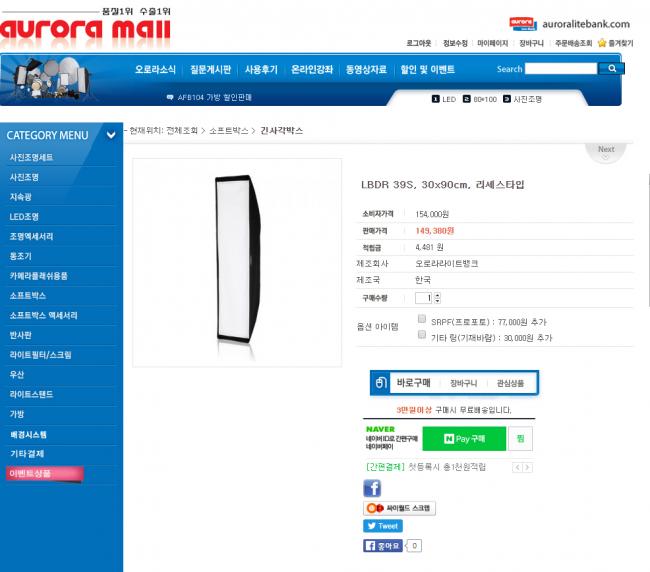This screenshot has width=650, height=572.
Task: Select 소프트박스 in the category sidebar
Action: point(28,296)
